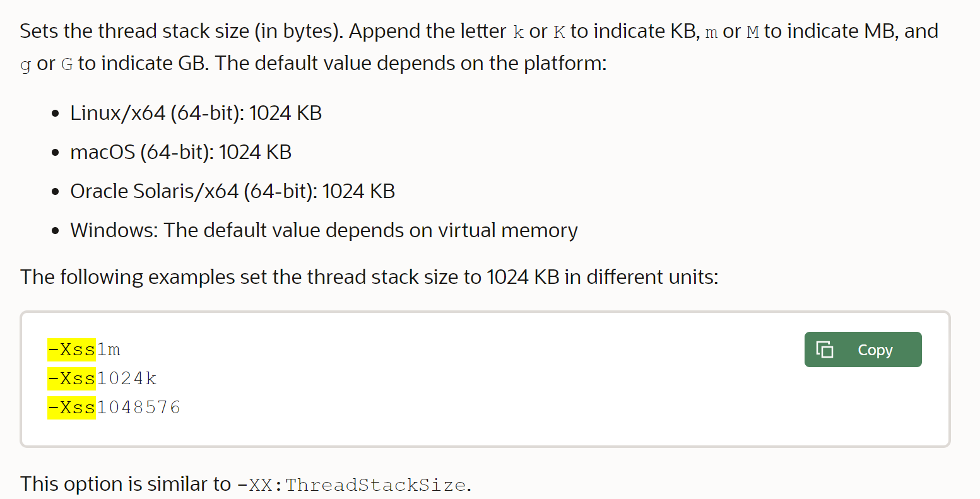980x499 pixels.
Task: Click the lowercase m inline code letter
Action: [x=712, y=32]
